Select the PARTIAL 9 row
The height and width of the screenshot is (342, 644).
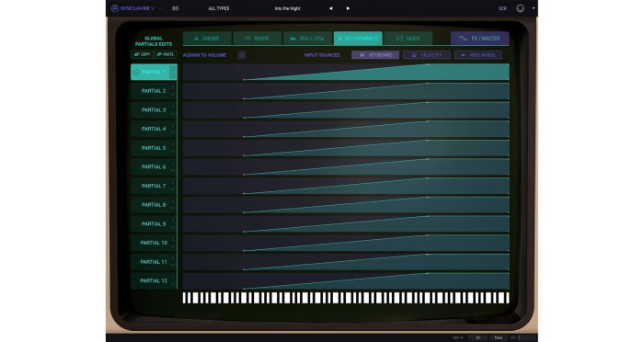[x=154, y=223]
